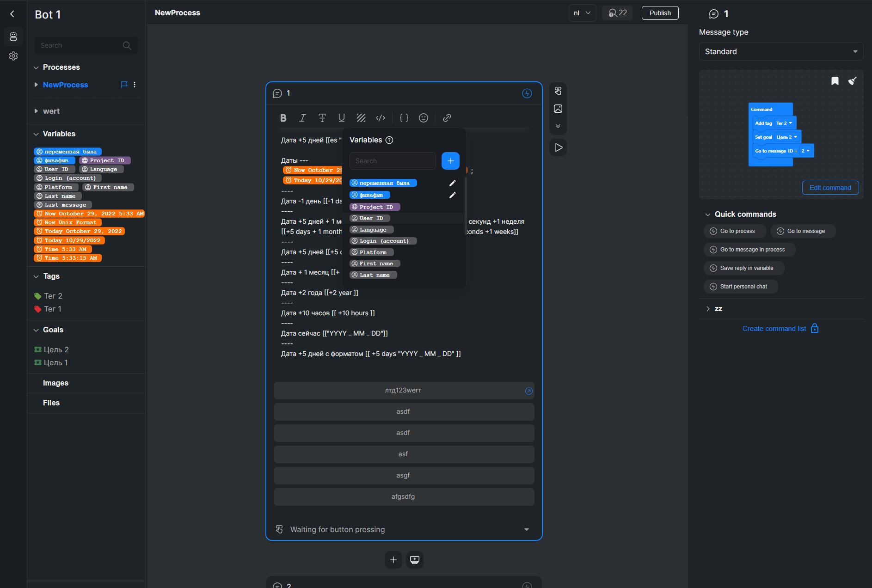Click the Publish button
The width and height of the screenshot is (872, 588).
click(660, 13)
